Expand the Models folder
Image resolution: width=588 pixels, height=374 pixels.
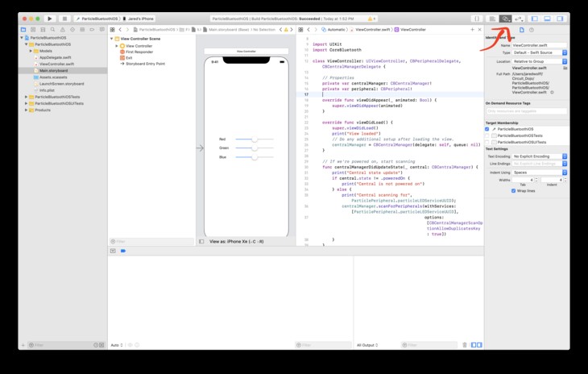pos(32,50)
